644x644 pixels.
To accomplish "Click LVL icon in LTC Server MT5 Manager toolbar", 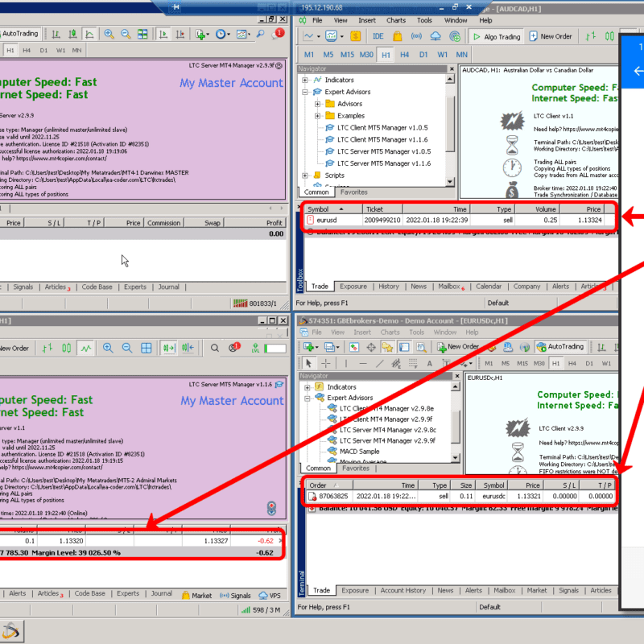I will click(255, 349).
